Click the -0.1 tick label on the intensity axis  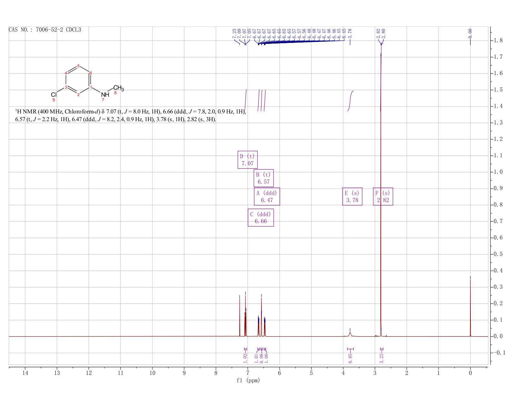[499, 353]
